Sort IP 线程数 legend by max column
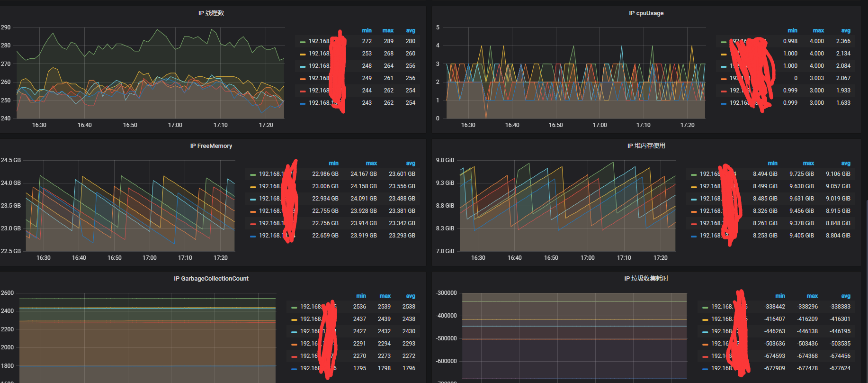 tap(388, 30)
